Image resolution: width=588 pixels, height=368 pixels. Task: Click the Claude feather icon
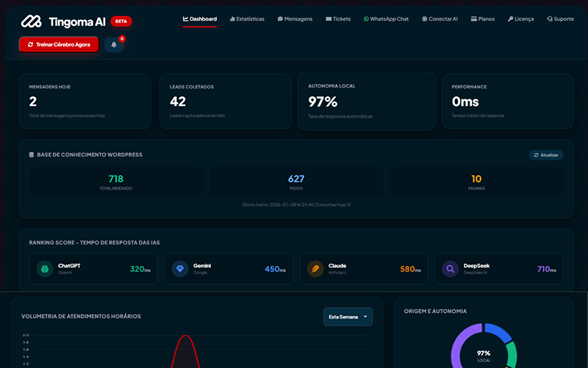coord(315,269)
